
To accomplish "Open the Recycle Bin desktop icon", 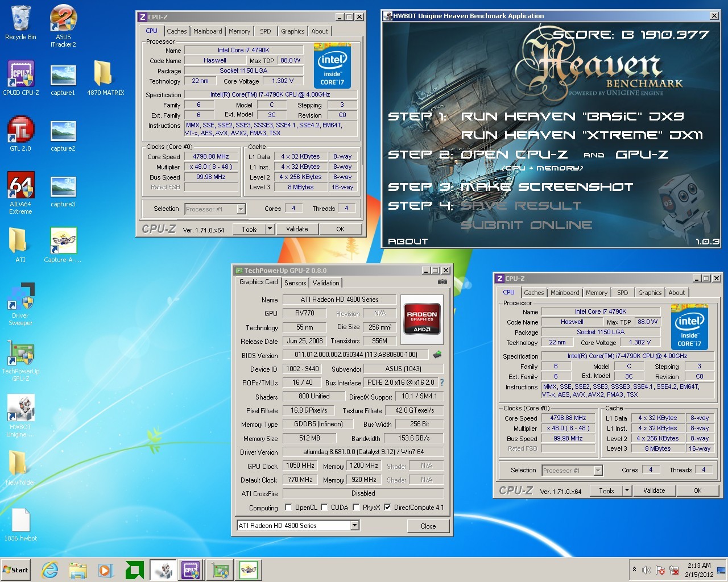I will (20, 23).
